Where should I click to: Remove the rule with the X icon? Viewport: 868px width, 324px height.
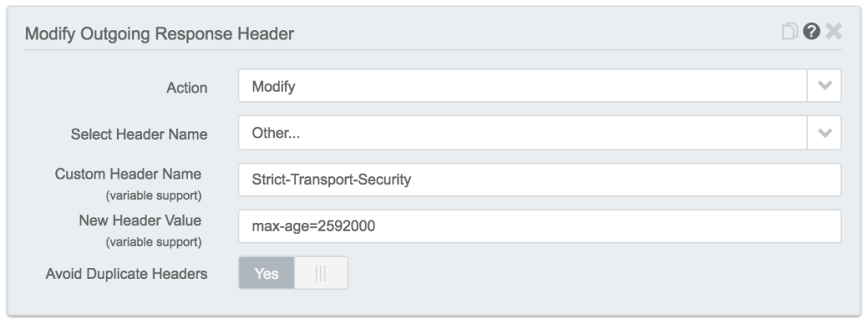click(x=833, y=32)
